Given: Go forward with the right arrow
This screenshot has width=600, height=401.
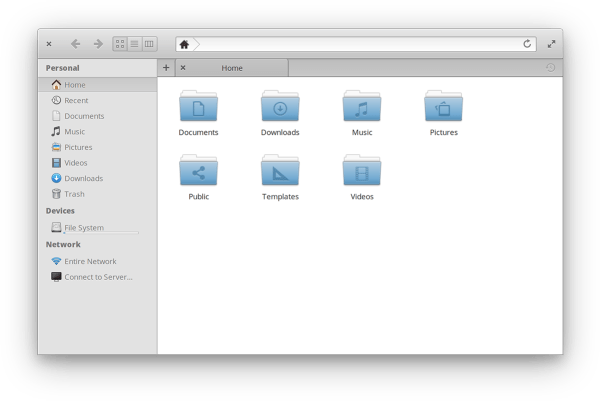Looking at the screenshot, I should tap(98, 44).
